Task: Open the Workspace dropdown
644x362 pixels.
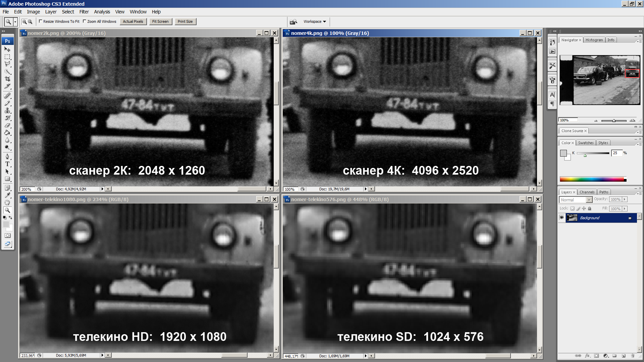Action: pos(315,21)
